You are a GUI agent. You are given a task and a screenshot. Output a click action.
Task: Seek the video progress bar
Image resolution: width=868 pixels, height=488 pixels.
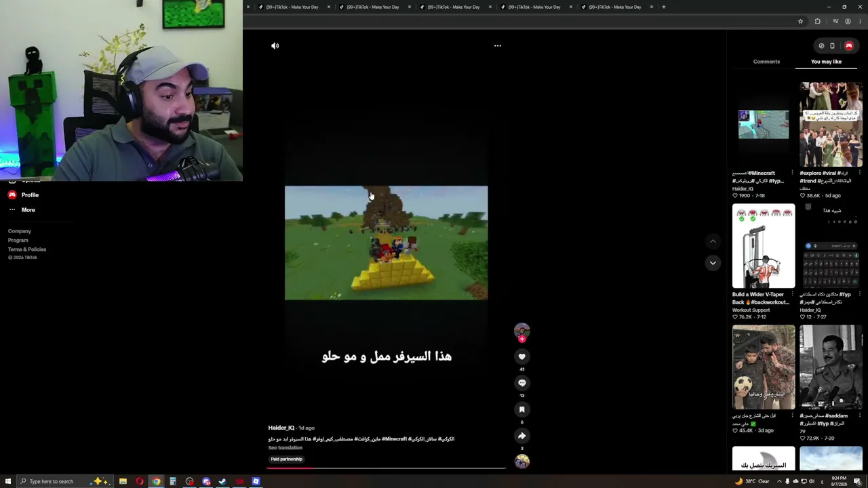[386, 468]
